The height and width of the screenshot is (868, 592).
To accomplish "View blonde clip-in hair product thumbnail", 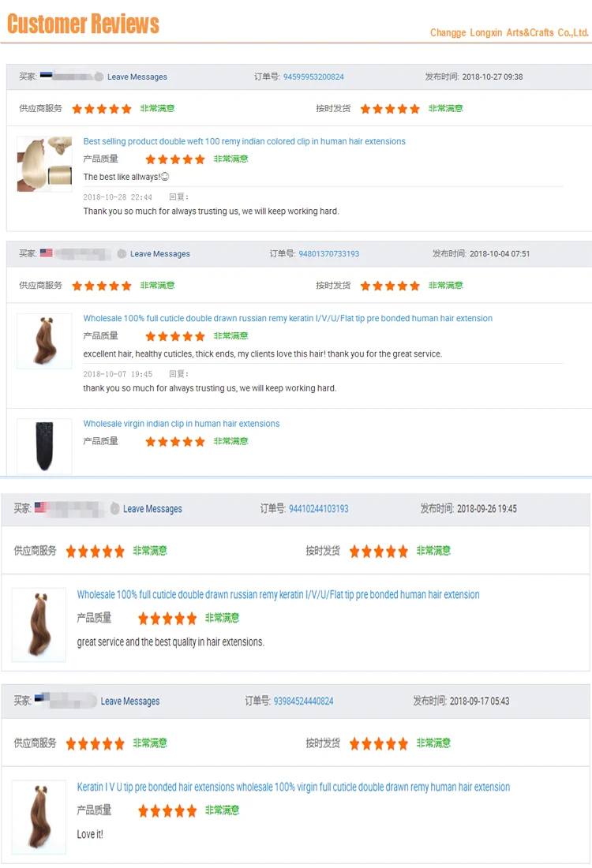I will [44, 164].
